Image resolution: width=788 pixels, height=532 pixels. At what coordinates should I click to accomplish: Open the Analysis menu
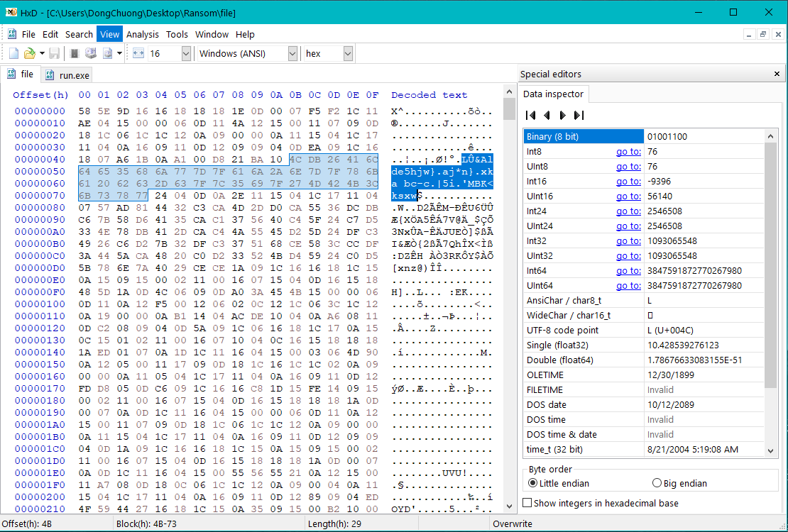[x=142, y=34]
